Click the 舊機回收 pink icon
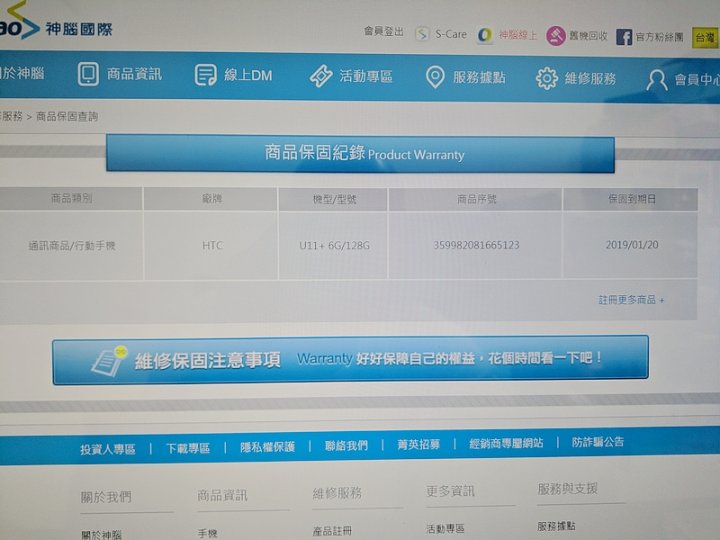Image resolution: width=720 pixels, height=540 pixels. point(556,36)
